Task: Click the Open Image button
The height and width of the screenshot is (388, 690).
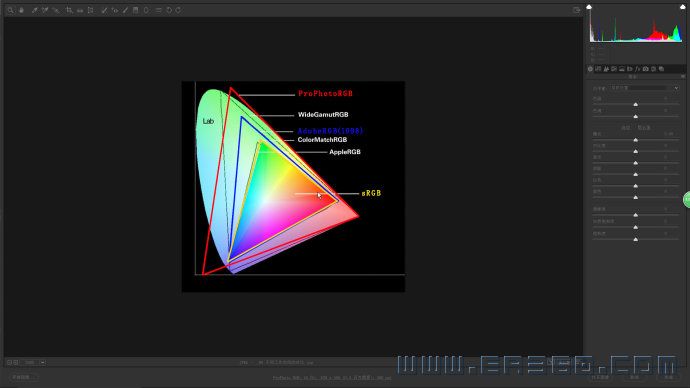Action: pos(600,378)
